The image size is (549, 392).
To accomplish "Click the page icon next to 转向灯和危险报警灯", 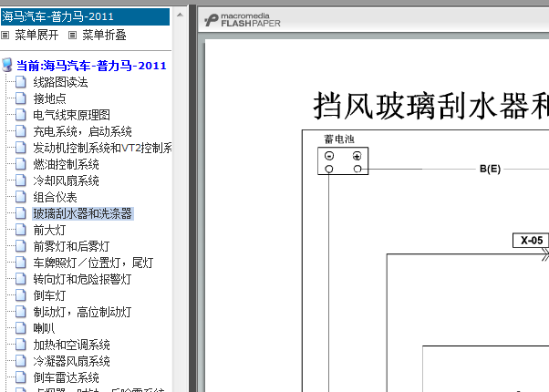I will pyautogui.click(x=21, y=279).
